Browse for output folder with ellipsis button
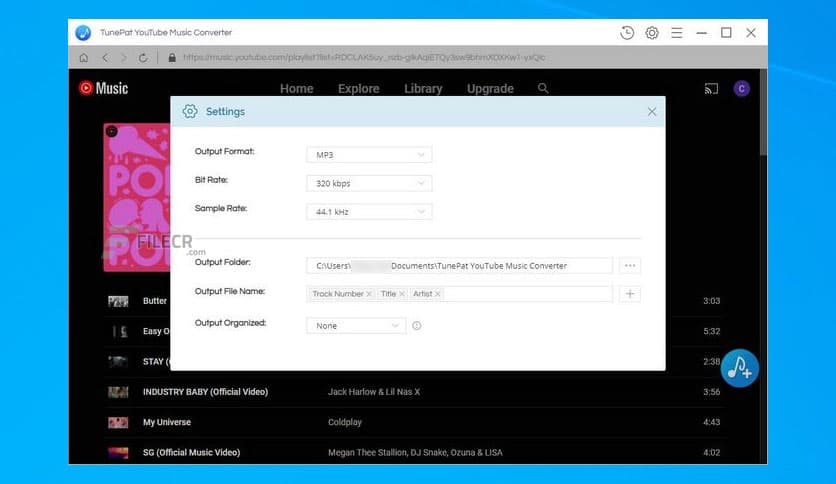This screenshot has height=484, width=836. [630, 266]
